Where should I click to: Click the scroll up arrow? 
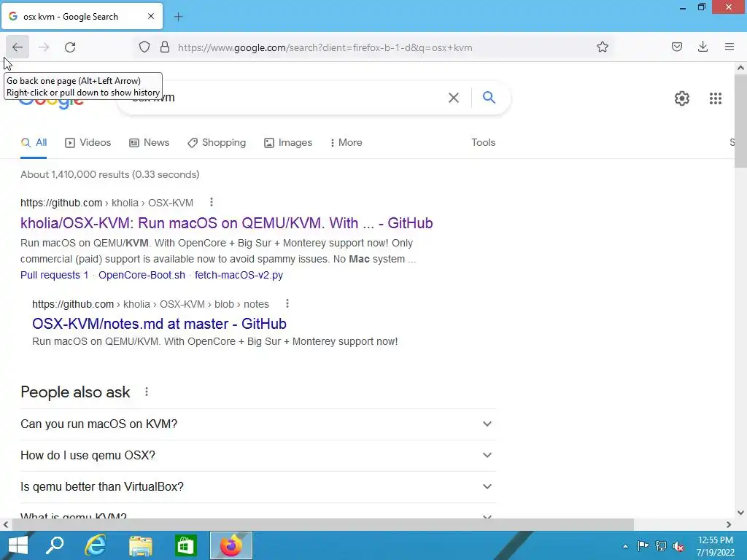coord(740,68)
